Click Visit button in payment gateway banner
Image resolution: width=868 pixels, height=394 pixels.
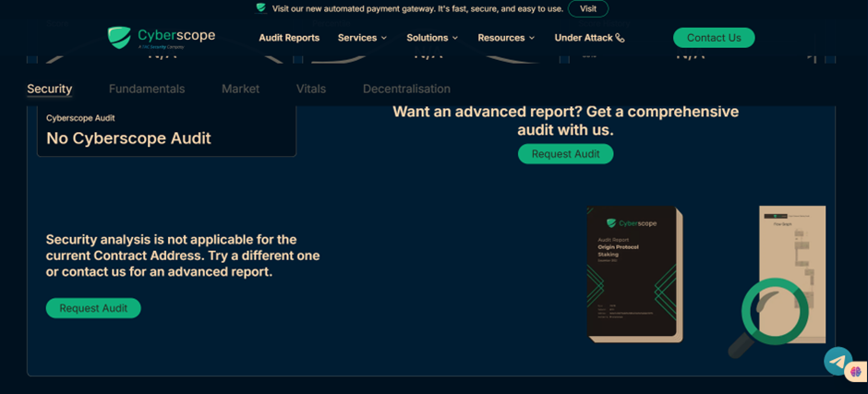pos(588,9)
